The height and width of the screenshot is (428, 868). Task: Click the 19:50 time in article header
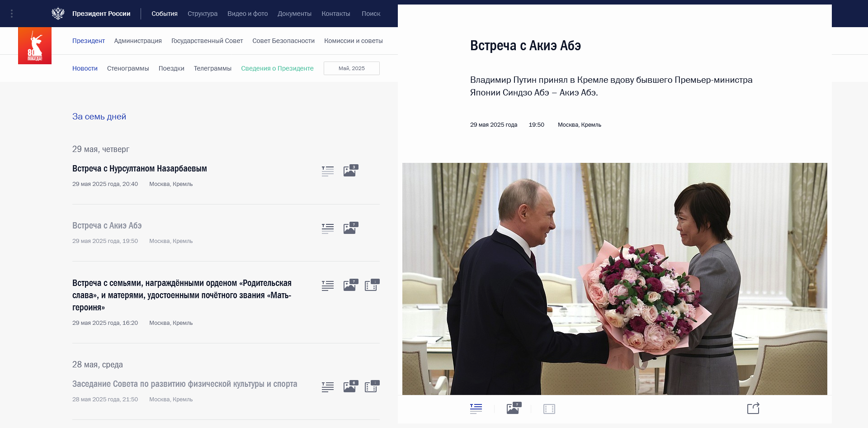537,125
